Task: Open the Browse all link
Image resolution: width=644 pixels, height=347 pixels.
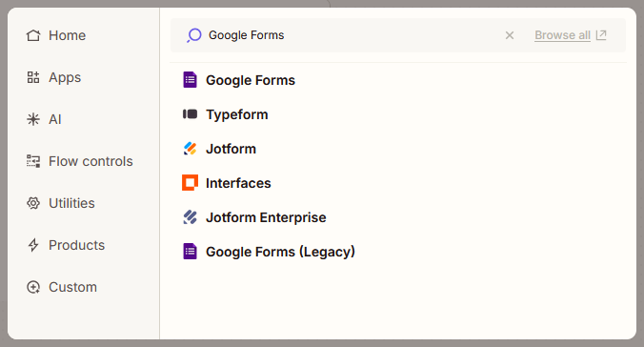Action: pos(562,35)
